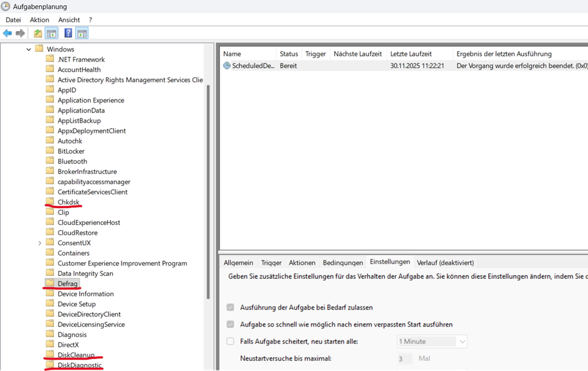This screenshot has height=371, width=588.
Task: Toggle 'Ausführung der Aufgabe bei Bedarf zulassen'
Action: (x=230, y=308)
